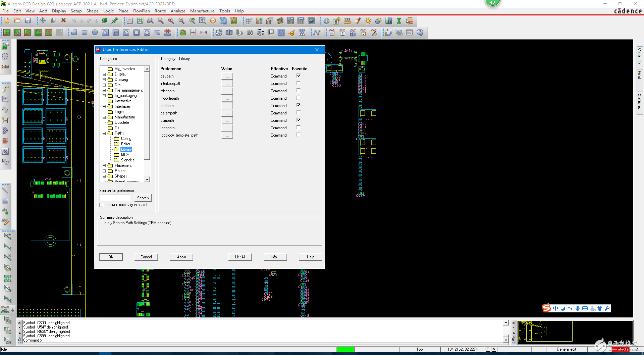Expand the Interfaces category node
This screenshot has width=644, height=355.
[104, 106]
